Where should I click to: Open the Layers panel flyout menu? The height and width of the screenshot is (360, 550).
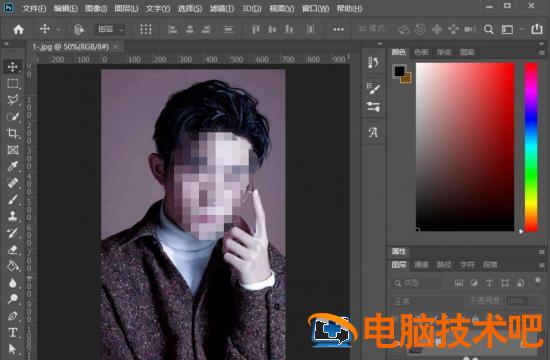(542, 265)
